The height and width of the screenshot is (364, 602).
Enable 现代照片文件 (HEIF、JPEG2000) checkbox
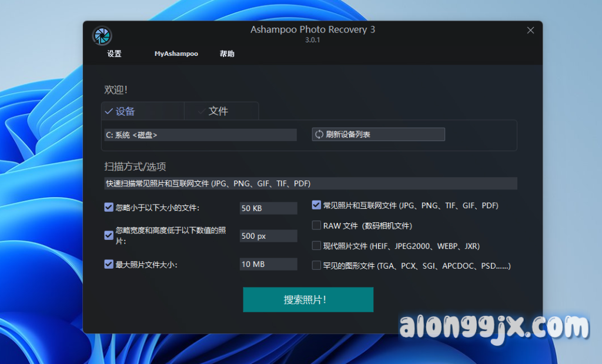click(x=316, y=246)
